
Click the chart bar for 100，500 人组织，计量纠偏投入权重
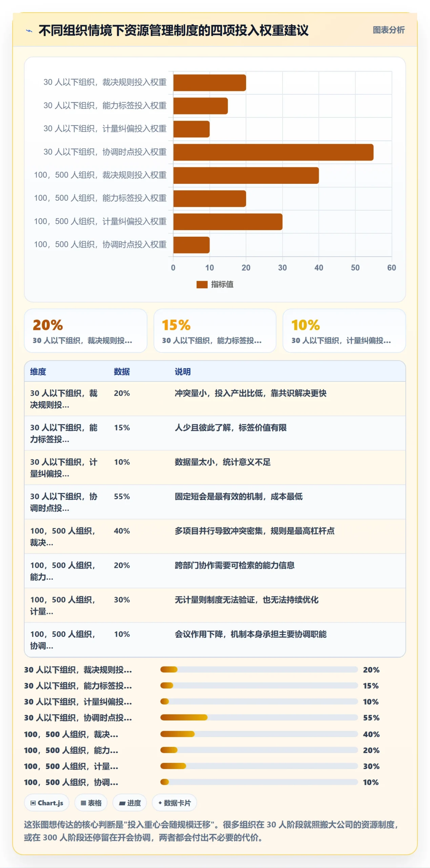(228, 222)
